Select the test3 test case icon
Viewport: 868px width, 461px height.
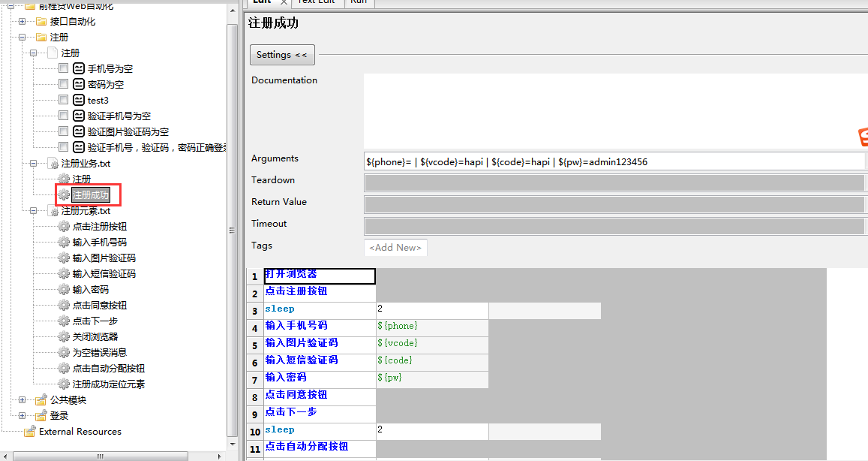pos(77,99)
